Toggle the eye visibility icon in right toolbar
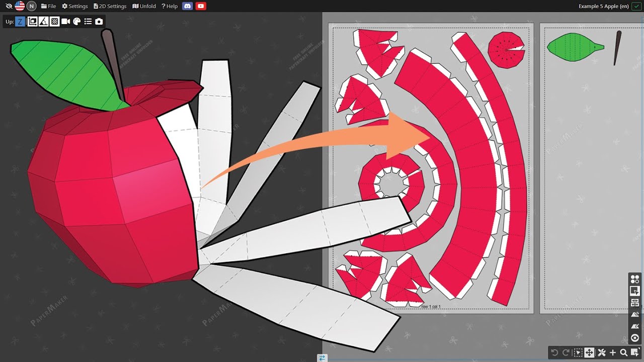The width and height of the screenshot is (644, 362). (x=635, y=338)
